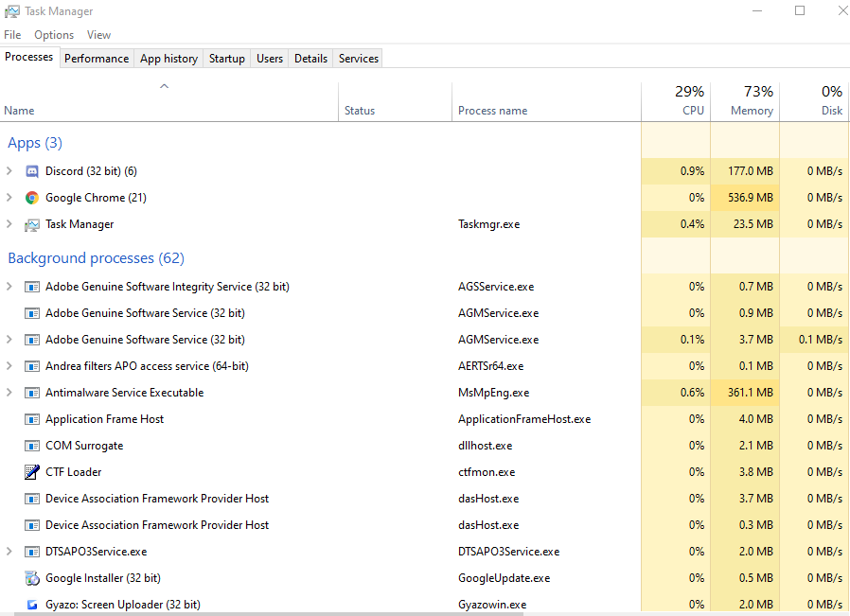Open the File menu

(x=12, y=35)
